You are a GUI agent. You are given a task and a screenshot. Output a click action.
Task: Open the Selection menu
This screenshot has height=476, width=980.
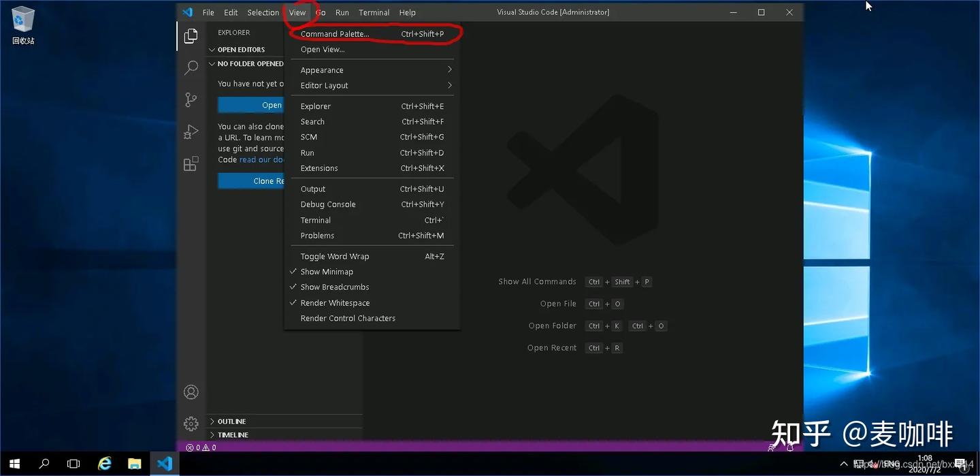(x=263, y=12)
